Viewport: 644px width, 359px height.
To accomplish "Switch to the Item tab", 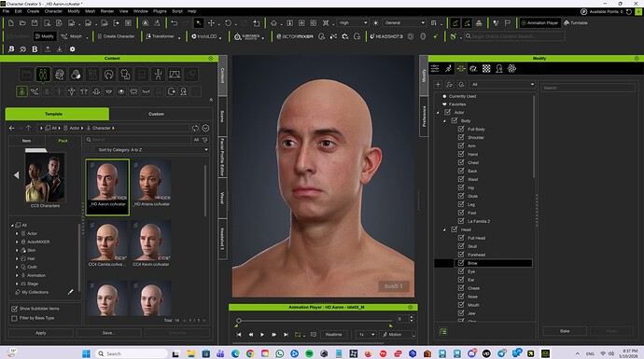I will tap(26, 141).
